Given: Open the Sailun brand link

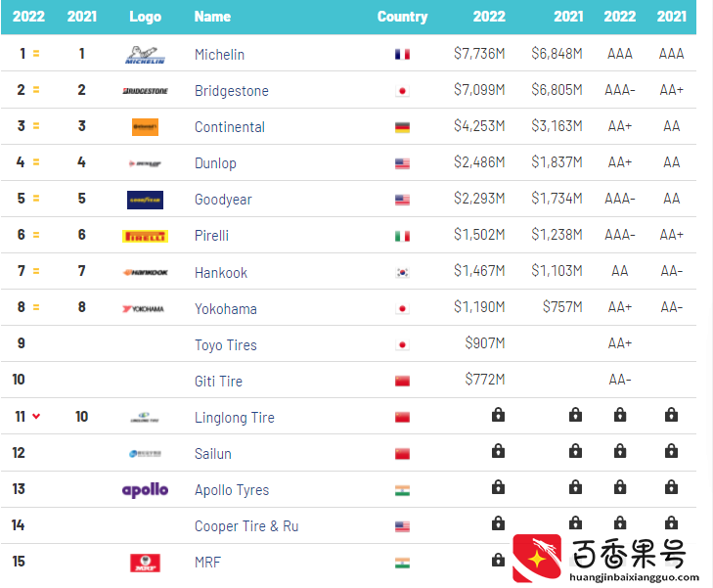Looking at the screenshot, I should [x=213, y=453].
